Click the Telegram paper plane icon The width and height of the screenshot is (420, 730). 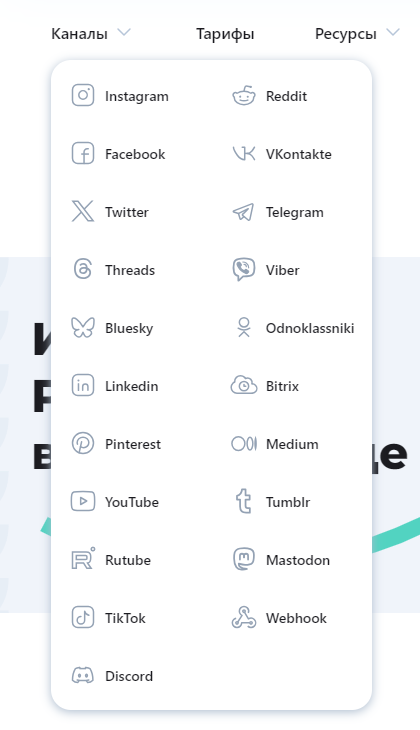point(244,212)
